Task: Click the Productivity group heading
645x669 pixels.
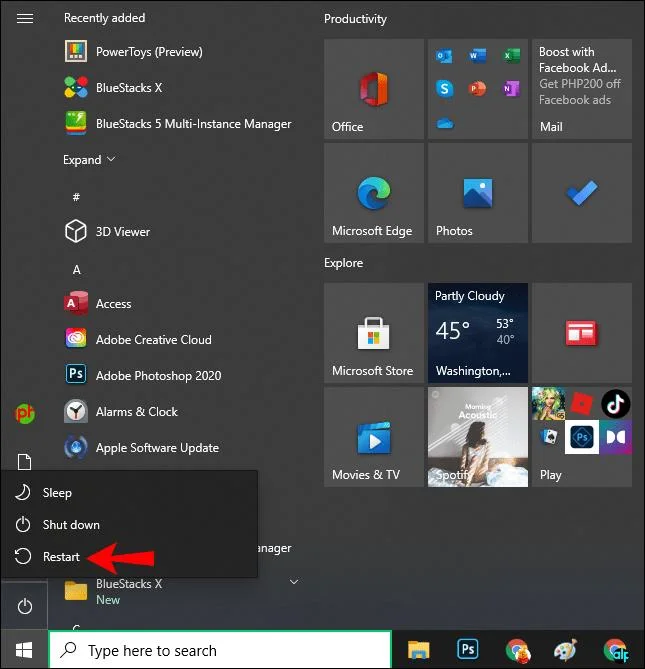Action: pyautogui.click(x=355, y=19)
